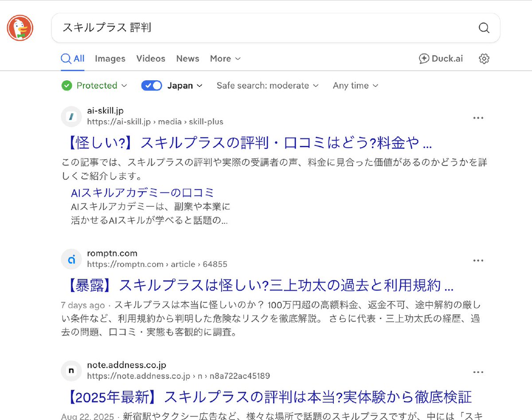Click the green Protected shield indicator

pyautogui.click(x=66, y=85)
